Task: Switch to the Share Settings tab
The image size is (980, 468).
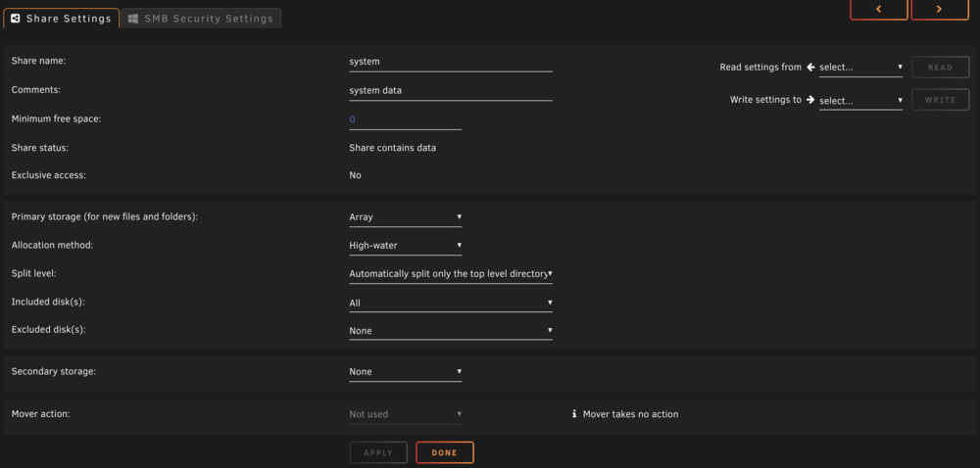Action: (61, 18)
